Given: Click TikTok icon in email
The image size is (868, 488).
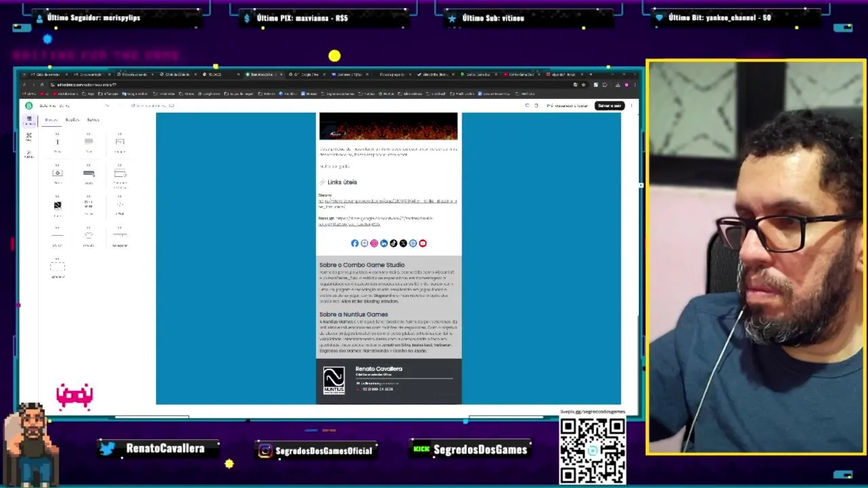Looking at the screenshot, I should coord(393,243).
